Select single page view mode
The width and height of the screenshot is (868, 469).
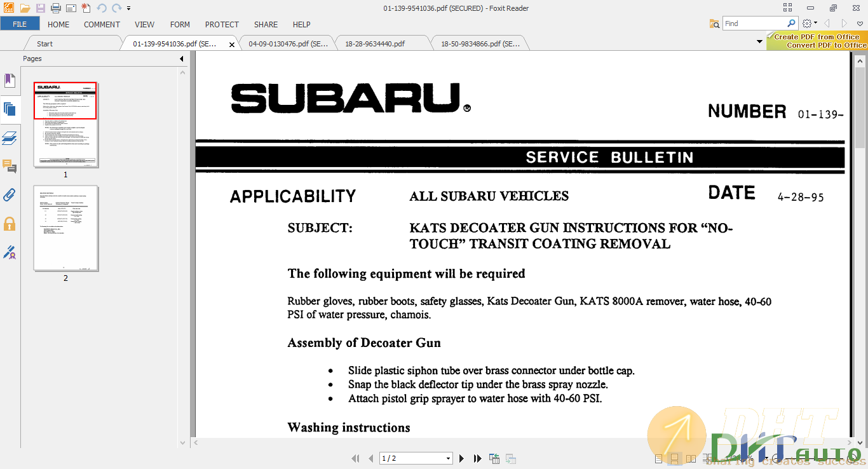[x=658, y=458]
